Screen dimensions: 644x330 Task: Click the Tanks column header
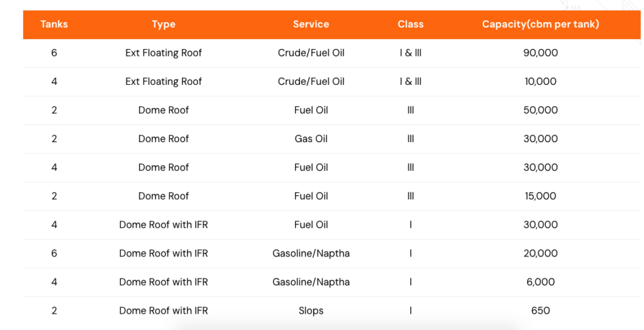coord(54,25)
